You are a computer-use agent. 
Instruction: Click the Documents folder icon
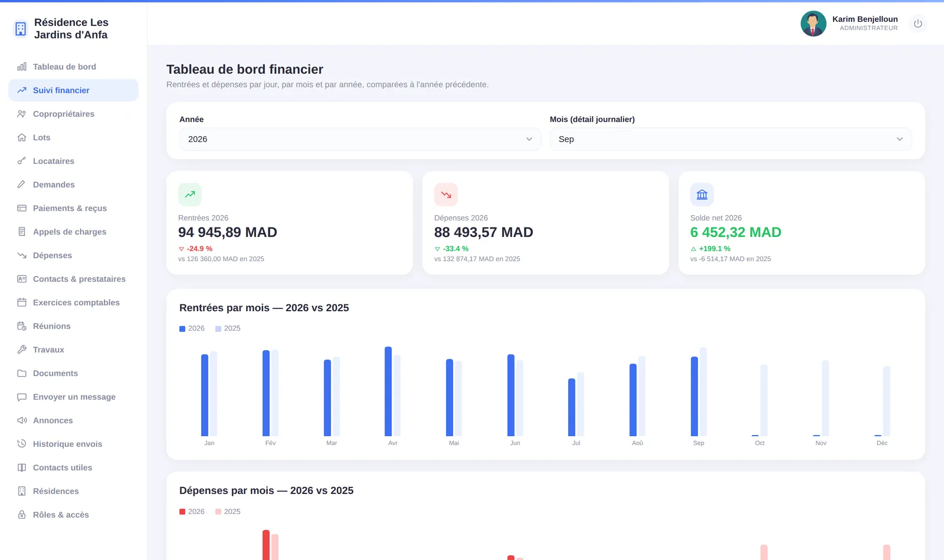(x=22, y=373)
